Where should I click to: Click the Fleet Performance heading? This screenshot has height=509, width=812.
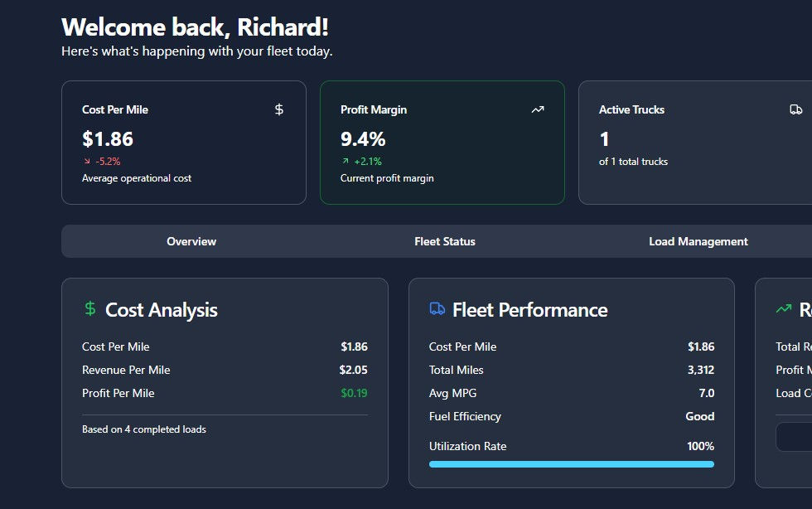tap(529, 310)
